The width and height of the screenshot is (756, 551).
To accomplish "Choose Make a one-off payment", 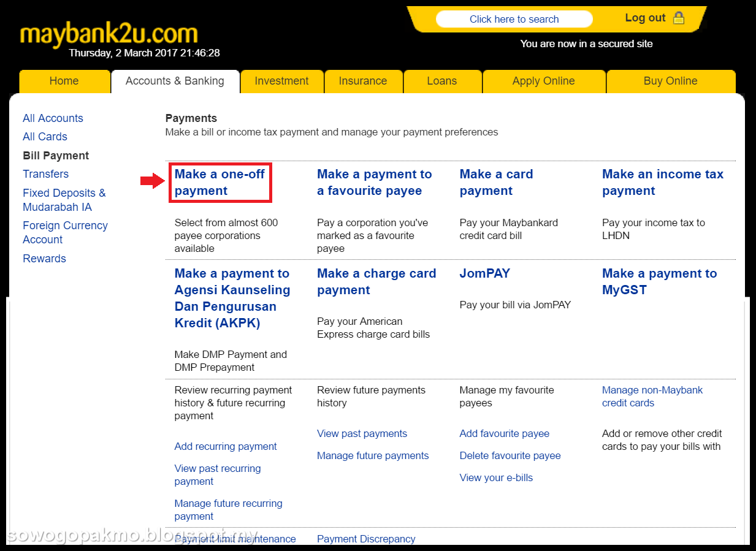I will tap(220, 182).
